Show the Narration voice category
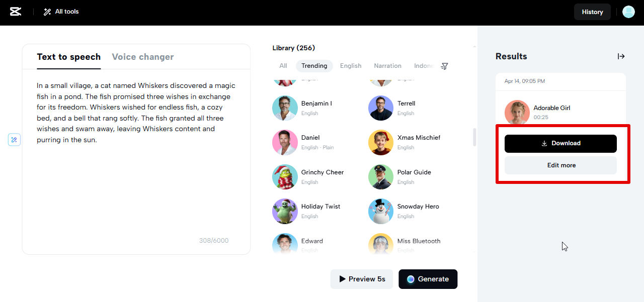The height and width of the screenshot is (302, 644). click(387, 66)
